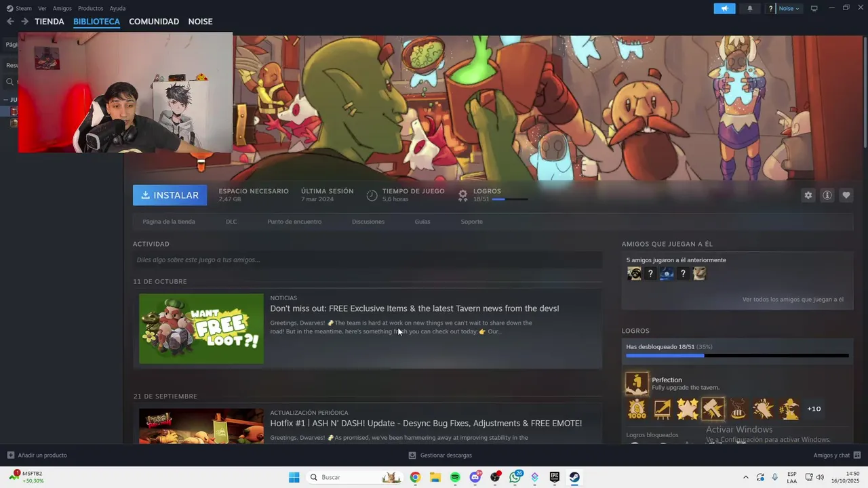Open the Perfection achievement icon
Viewport: 868px width, 488px height.
tap(637, 384)
